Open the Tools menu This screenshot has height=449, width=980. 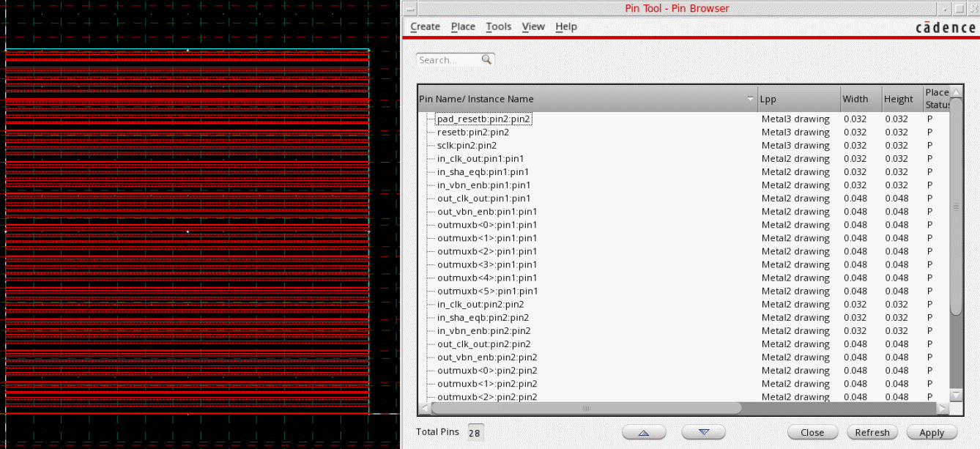pyautogui.click(x=498, y=26)
